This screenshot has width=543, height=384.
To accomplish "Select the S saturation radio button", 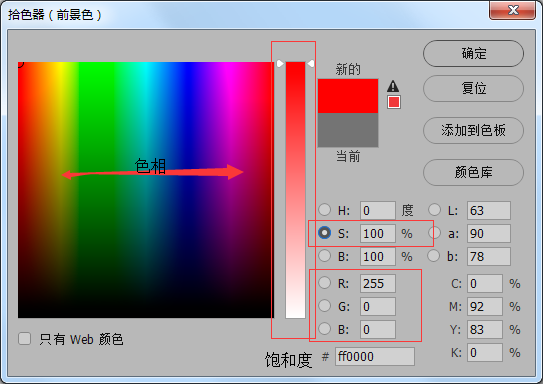I will point(324,233).
